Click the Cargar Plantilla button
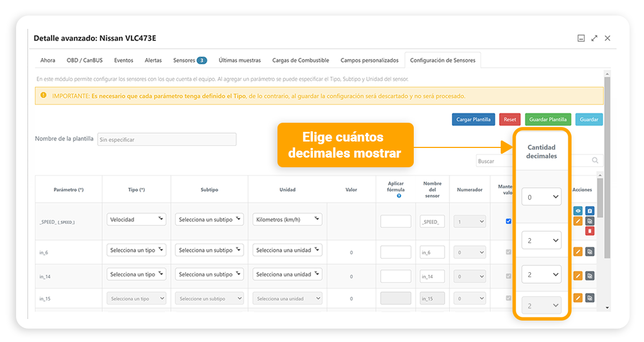The width and height of the screenshot is (644, 342). point(473,120)
